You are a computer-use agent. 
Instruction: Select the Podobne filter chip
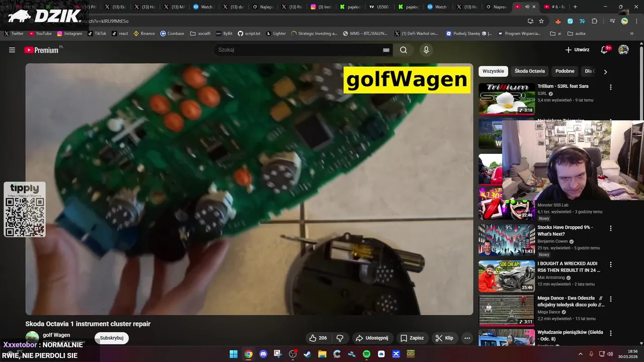coord(565,71)
